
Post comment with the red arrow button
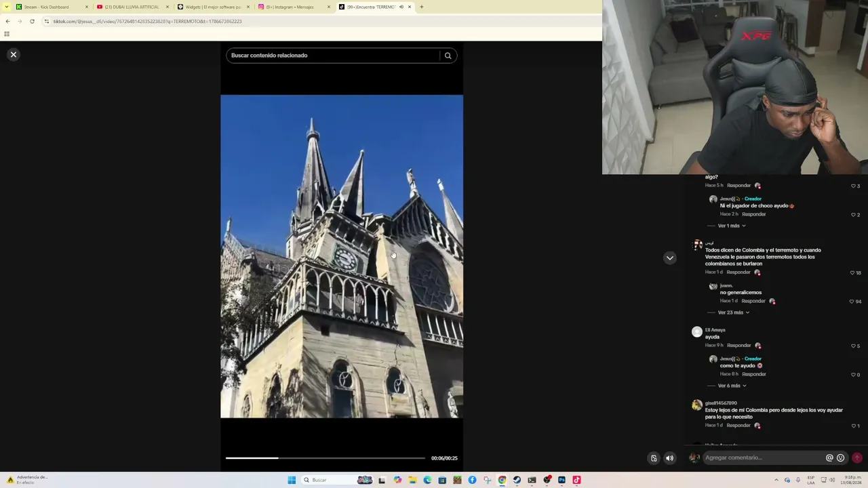coord(857,457)
